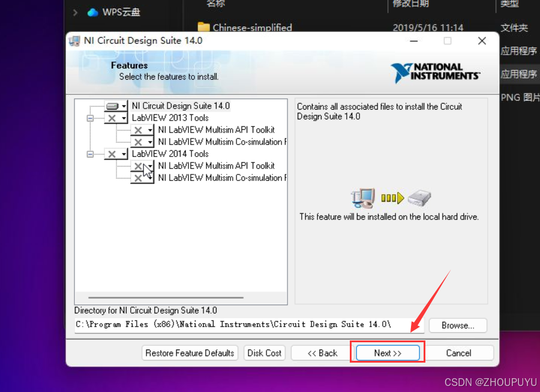Viewport: 540px width, 392px height.
Task: Open the install state dropdown for NI LabVIEW Multisim Co-simulation under LabVIEW 2014 Tools
Action: pos(142,178)
